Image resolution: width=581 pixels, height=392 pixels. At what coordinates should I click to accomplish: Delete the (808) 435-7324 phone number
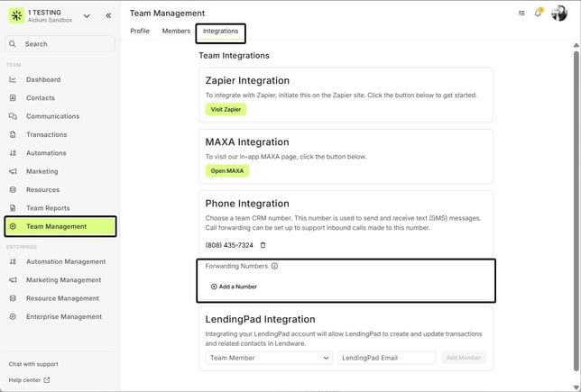click(263, 245)
